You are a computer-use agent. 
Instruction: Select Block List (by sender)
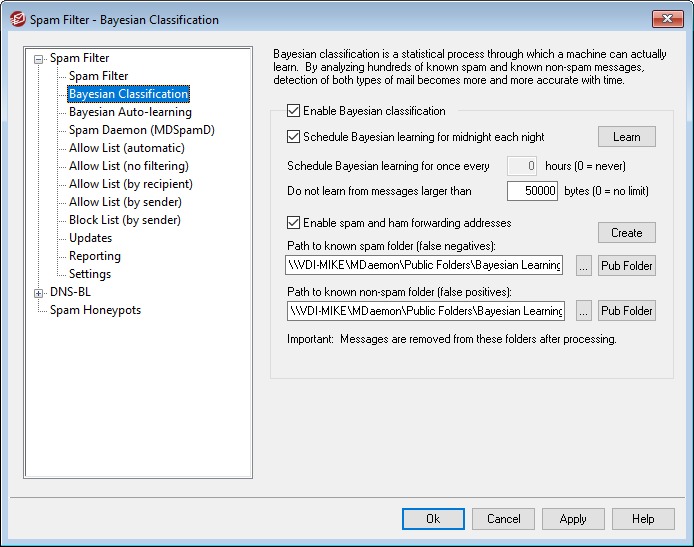point(124,220)
